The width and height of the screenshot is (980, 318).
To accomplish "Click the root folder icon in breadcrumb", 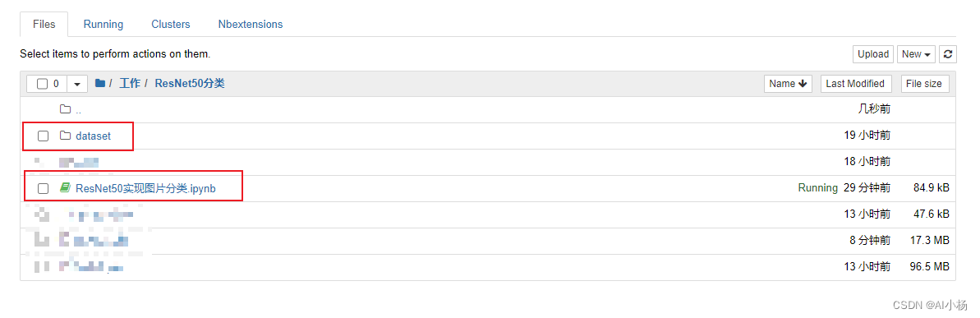I will point(100,83).
